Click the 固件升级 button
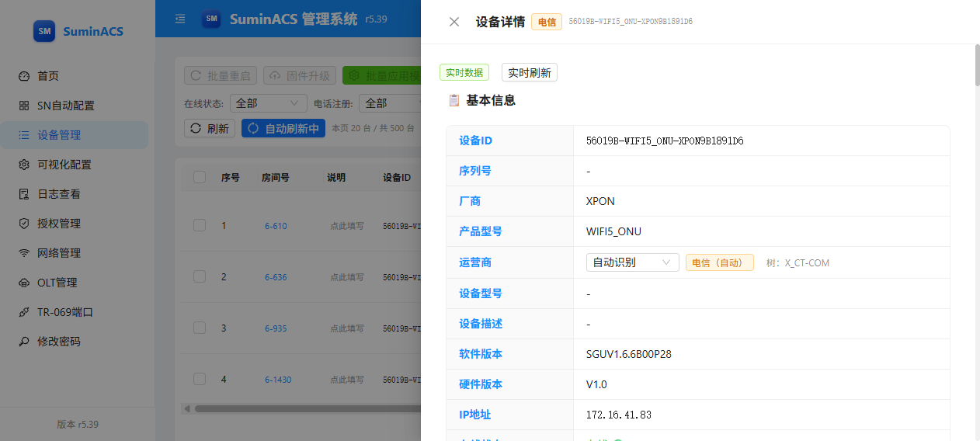980x441 pixels. click(x=300, y=75)
